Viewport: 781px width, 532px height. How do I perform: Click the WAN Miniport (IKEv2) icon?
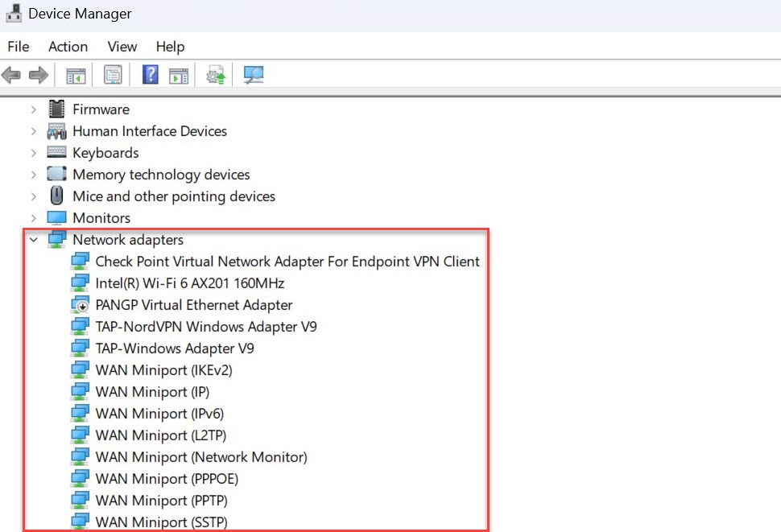[80, 369]
